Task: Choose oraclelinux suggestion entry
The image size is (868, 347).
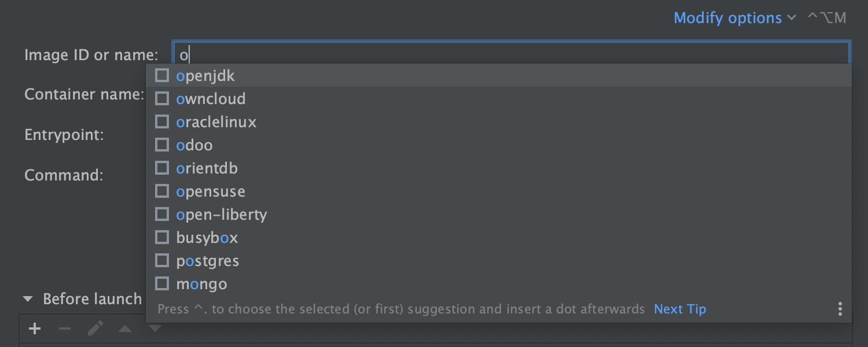Action: coord(498,122)
